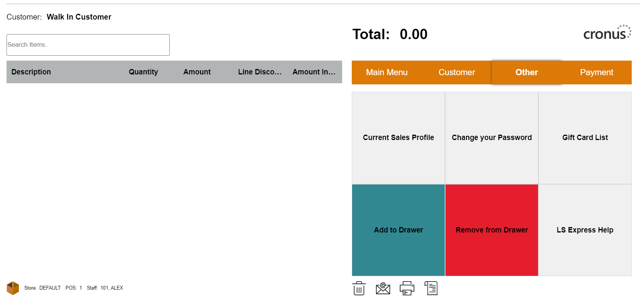Click into the Search Items field
The image size is (644, 300).
(x=88, y=45)
